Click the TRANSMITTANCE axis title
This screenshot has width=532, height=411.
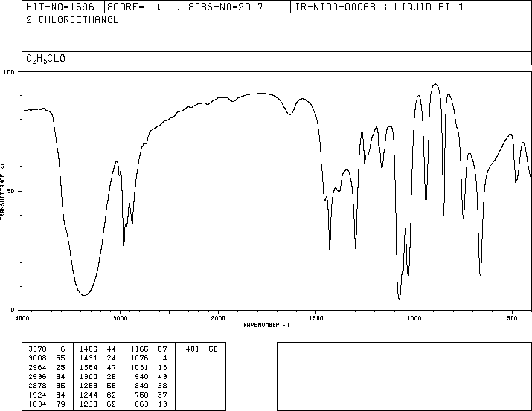2,192
